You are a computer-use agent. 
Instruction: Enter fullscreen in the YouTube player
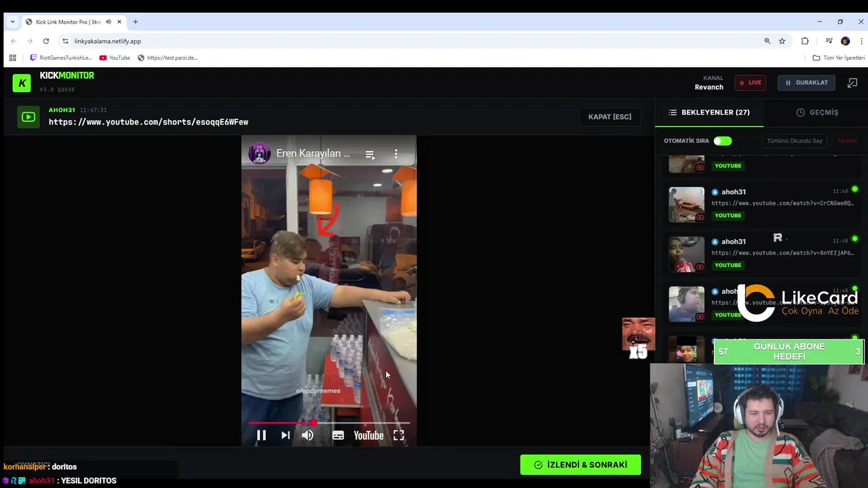point(399,436)
